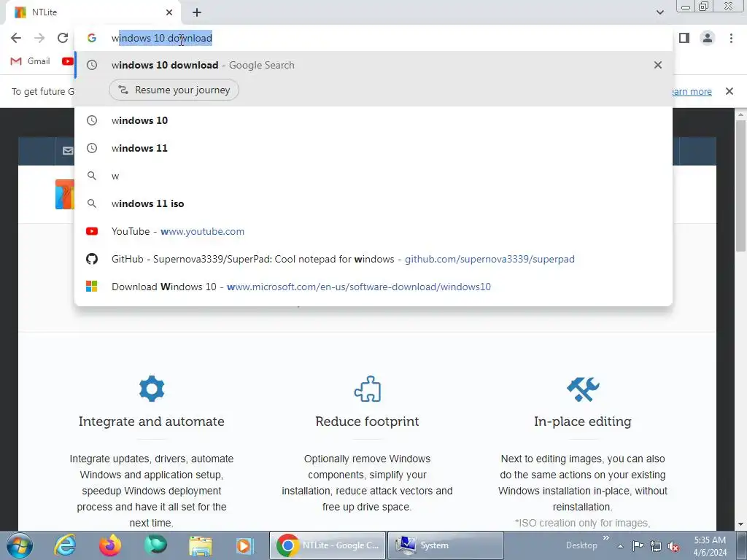The image size is (747, 560).
Task: Choose the 'windows 11' history suggestion
Action: pos(373,148)
